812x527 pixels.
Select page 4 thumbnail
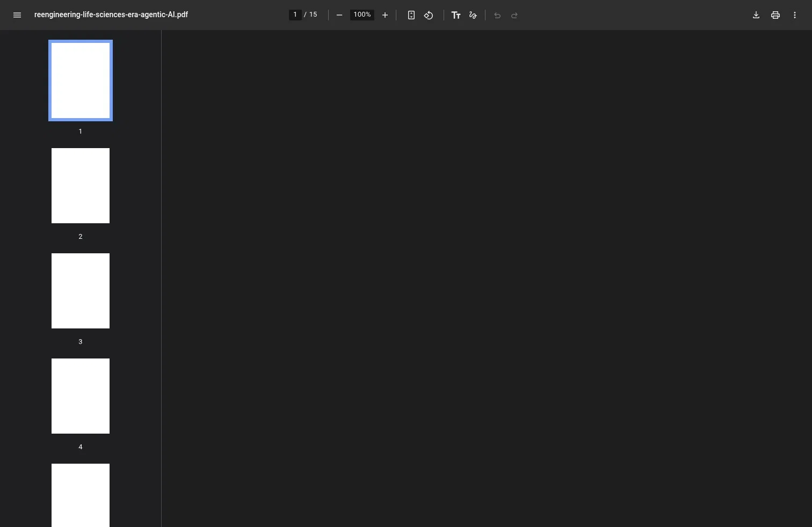(81, 396)
